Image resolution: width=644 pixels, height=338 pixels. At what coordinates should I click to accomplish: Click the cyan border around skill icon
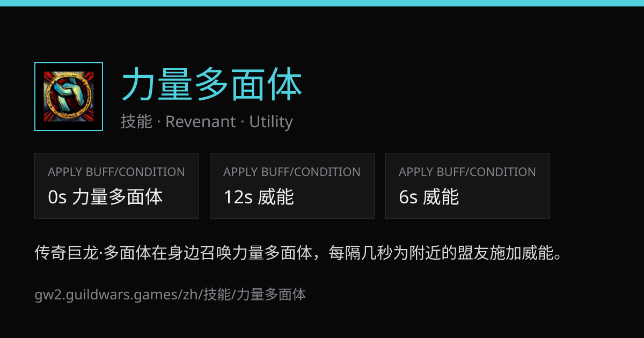(x=69, y=63)
